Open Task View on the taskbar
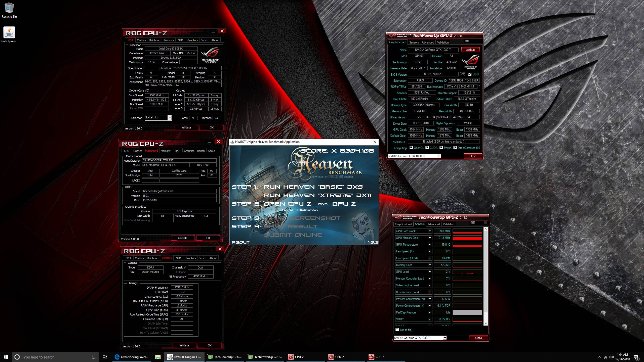This screenshot has width=644, height=362. click(x=105, y=357)
